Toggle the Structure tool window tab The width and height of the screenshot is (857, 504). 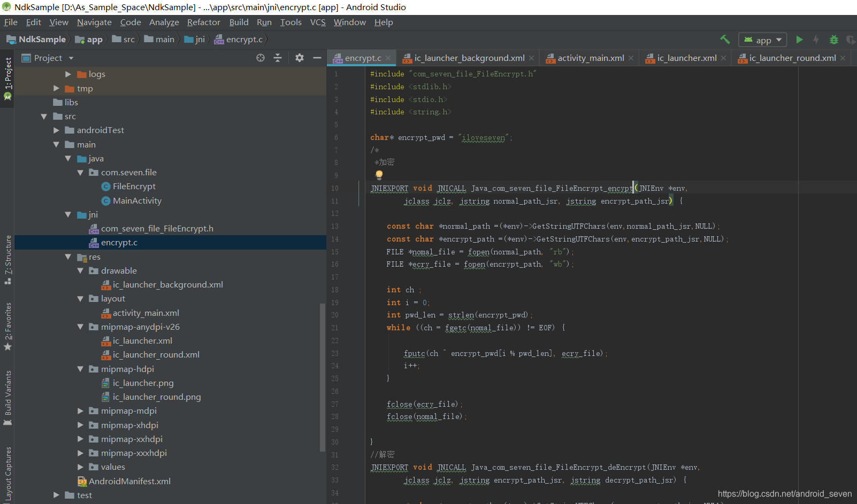click(7, 259)
